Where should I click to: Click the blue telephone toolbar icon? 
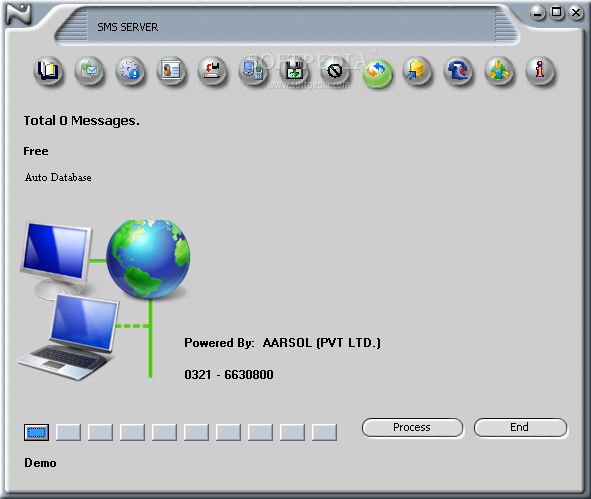(x=458, y=71)
